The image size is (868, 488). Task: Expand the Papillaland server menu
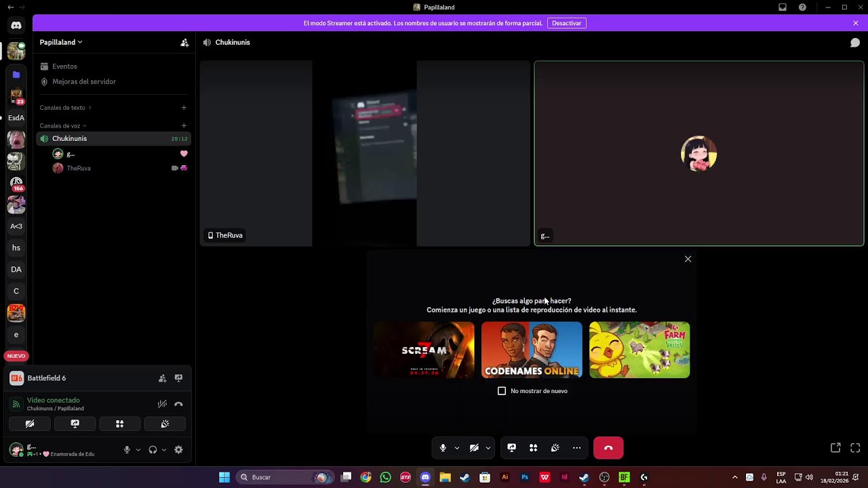click(61, 42)
